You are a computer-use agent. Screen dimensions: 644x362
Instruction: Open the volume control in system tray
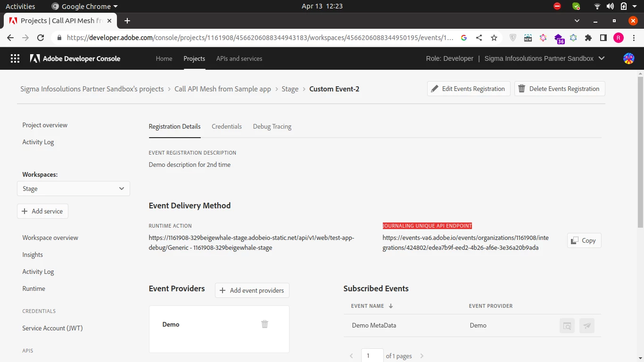point(611,6)
